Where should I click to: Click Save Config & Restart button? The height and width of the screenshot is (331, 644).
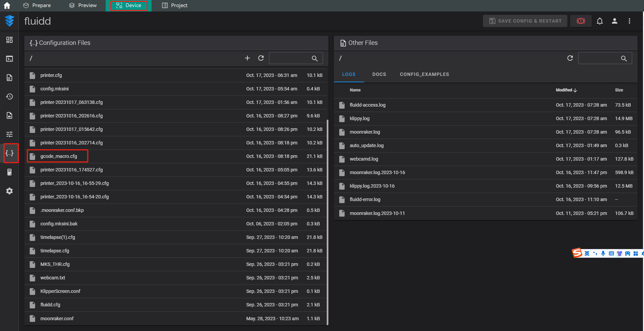(525, 21)
